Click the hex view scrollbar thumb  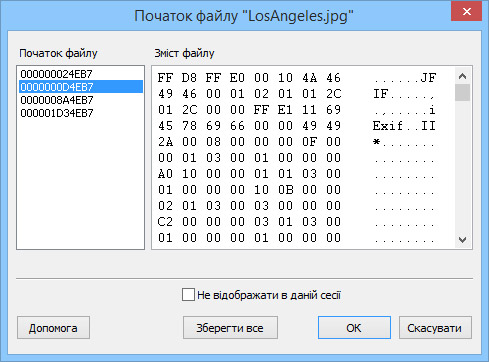coord(462,92)
